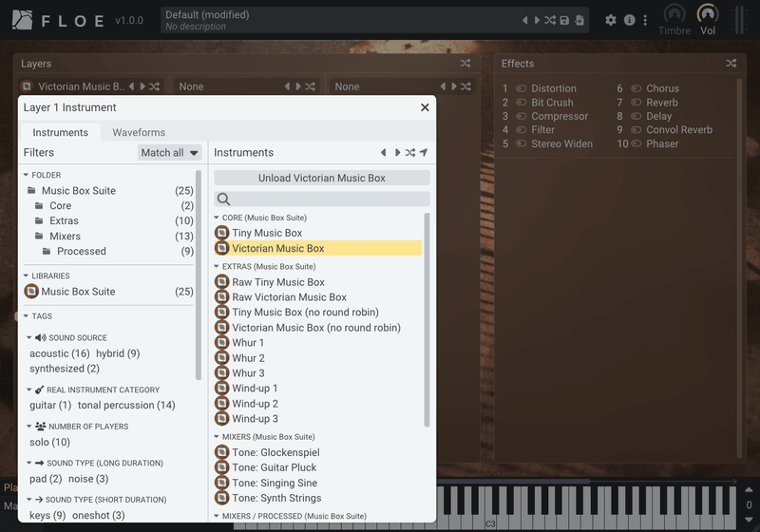Image resolution: width=760 pixels, height=532 pixels.
Task: Open the Match all dropdown
Action: pos(169,153)
